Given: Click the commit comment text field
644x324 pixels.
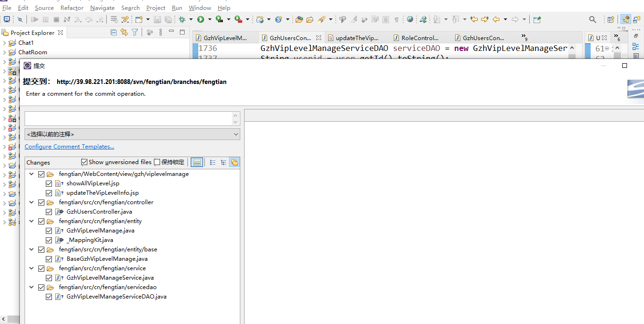Looking at the screenshot, I should pos(127,118).
